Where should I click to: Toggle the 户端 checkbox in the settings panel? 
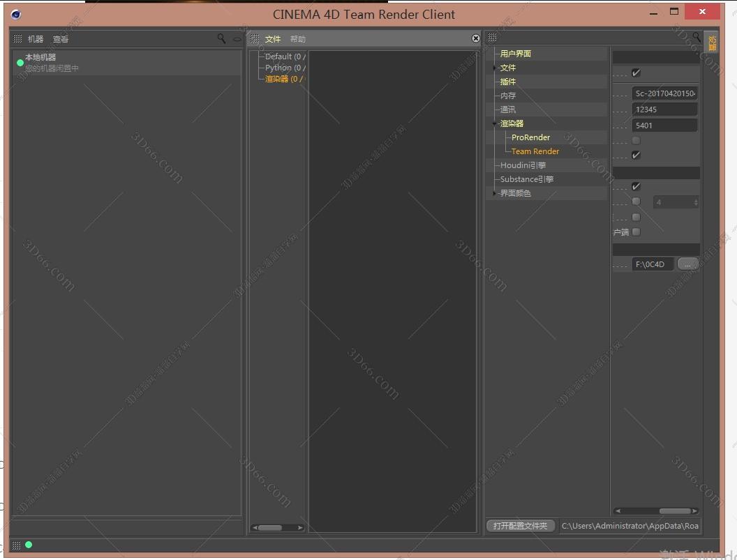point(636,232)
